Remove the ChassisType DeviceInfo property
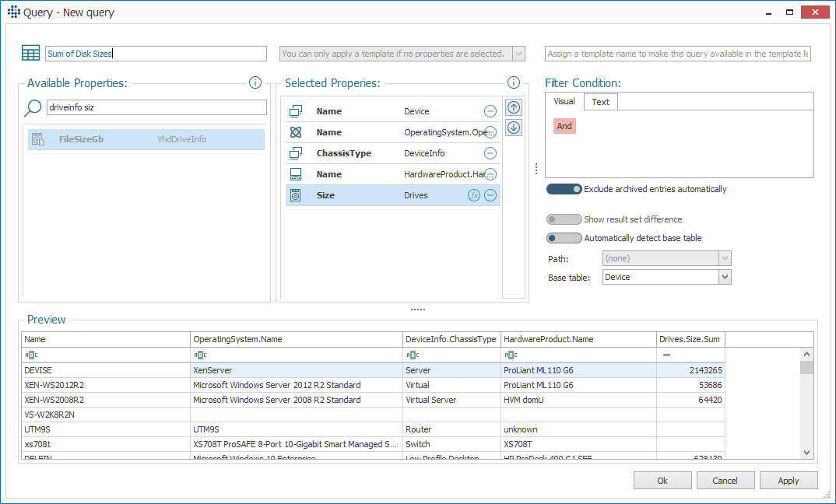836x504 pixels. click(x=490, y=153)
